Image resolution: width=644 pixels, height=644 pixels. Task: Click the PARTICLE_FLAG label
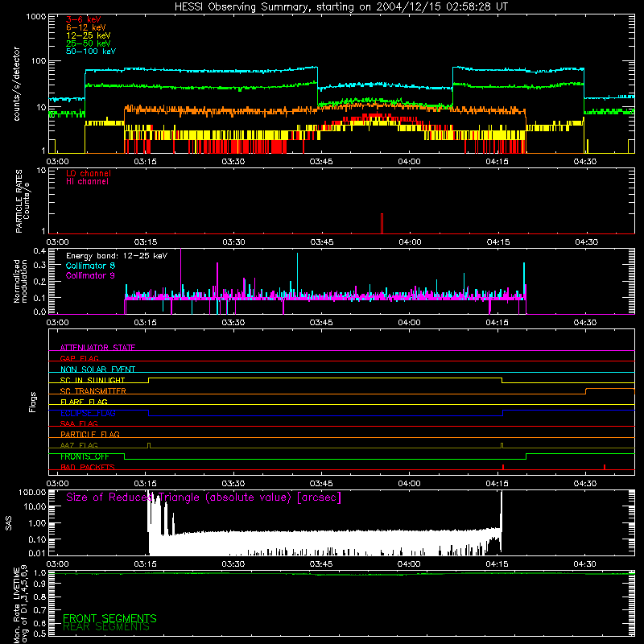(x=90, y=434)
